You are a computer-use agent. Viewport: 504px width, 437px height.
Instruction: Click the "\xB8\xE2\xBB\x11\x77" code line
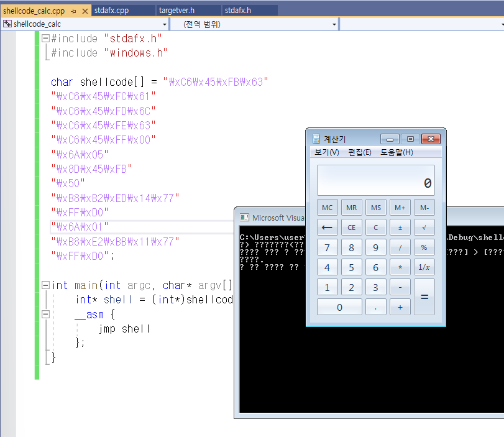point(115,241)
